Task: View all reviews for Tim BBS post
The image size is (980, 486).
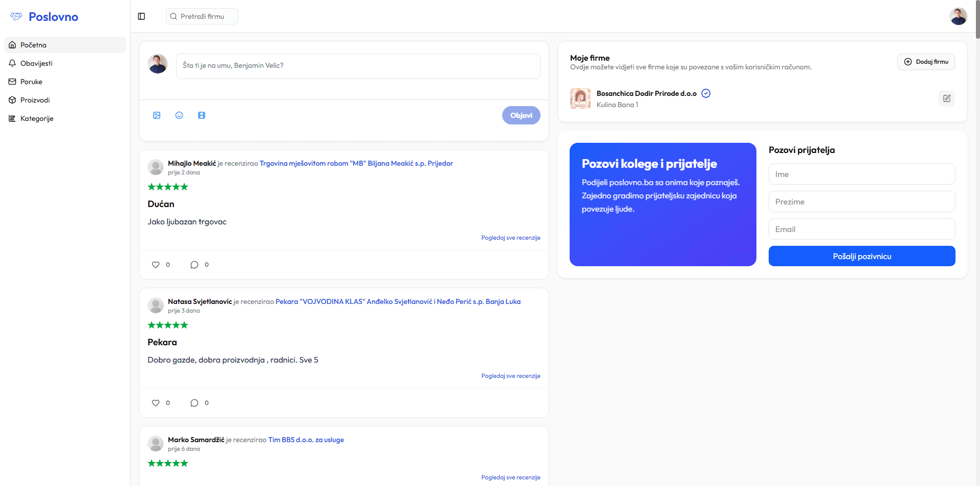Action: coord(510,477)
